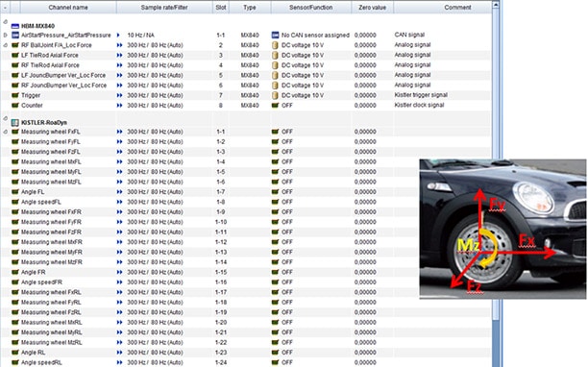
Task: Click channel icon of Counter row
Action: (x=15, y=106)
